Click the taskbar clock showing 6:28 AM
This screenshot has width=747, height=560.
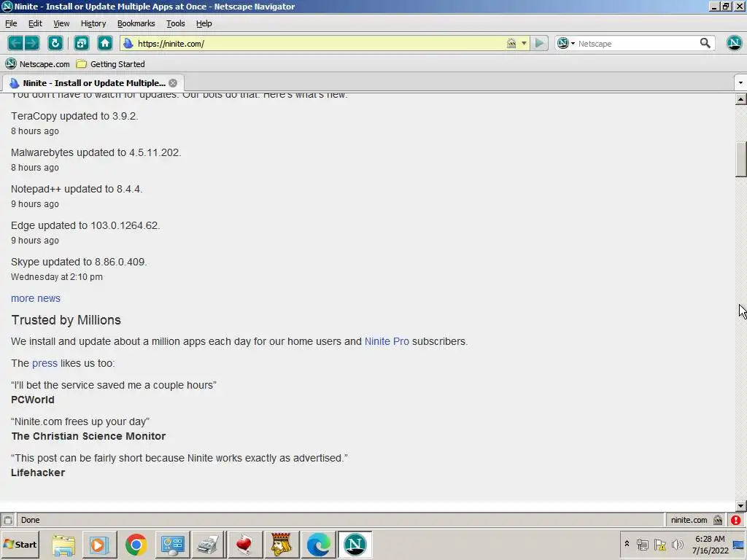(710, 544)
